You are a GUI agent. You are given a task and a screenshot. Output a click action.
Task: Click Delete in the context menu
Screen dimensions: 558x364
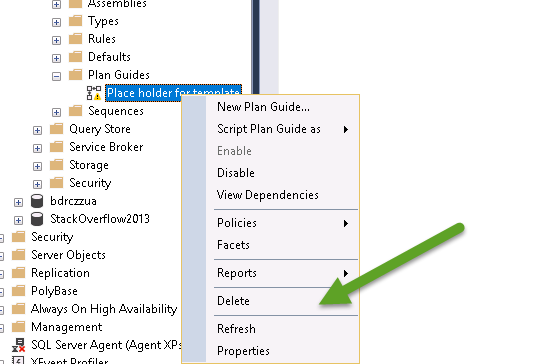point(233,301)
